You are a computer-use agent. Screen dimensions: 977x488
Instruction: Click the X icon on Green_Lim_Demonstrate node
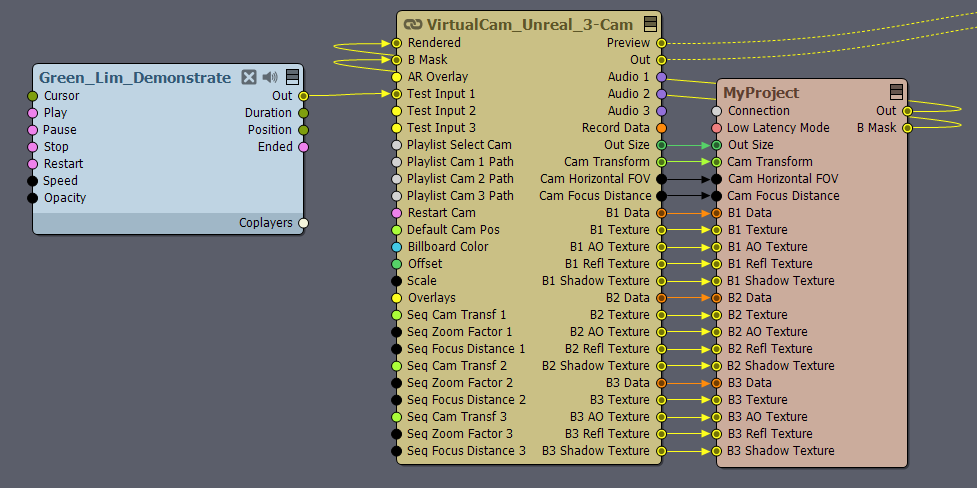pos(249,77)
